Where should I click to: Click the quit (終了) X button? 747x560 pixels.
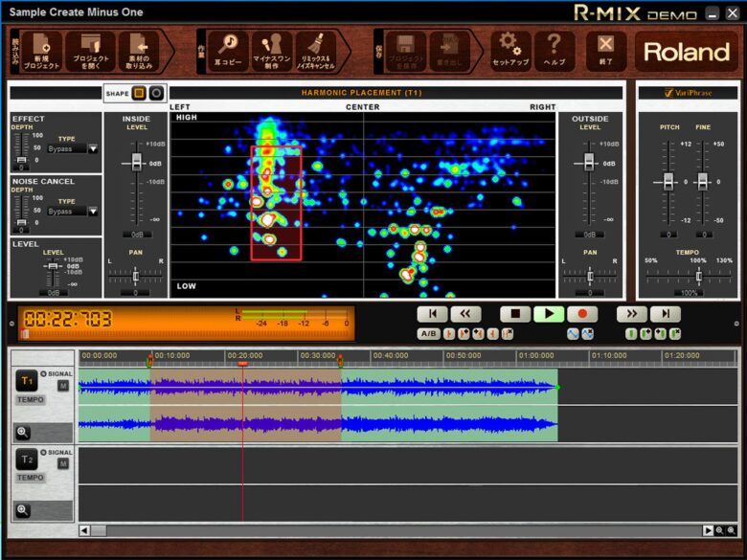coord(606,52)
